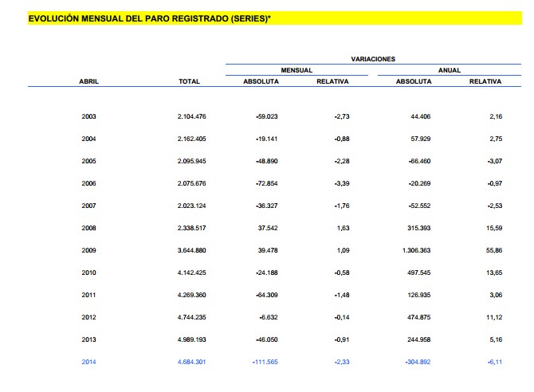The width and height of the screenshot is (534, 392).
Task: Select the blue 2014 year label
Action: 89,363
